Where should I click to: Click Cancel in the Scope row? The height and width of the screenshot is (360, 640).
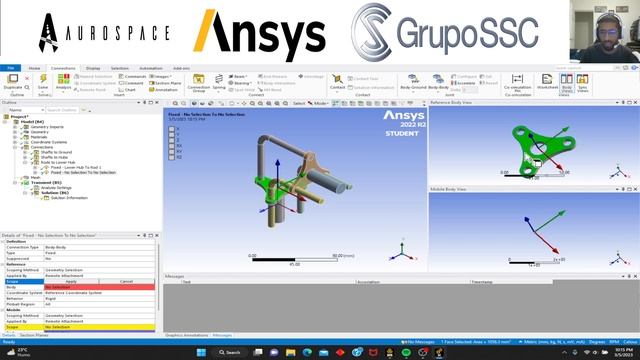[127, 282]
